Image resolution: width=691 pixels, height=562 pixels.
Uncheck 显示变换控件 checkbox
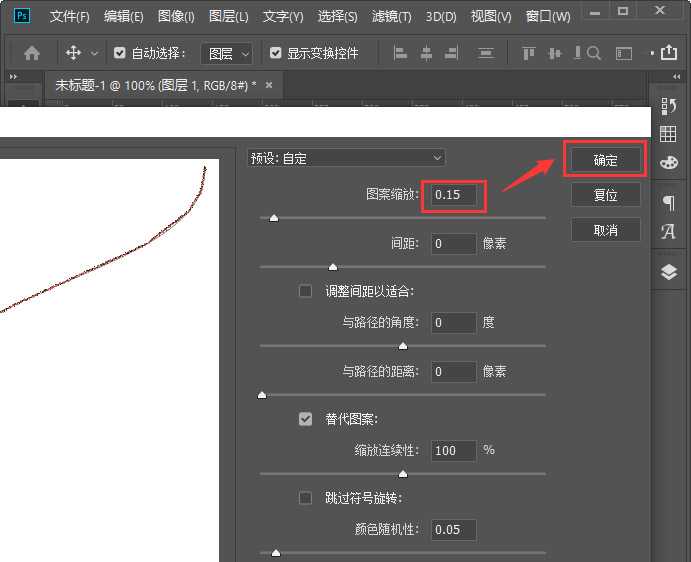(276, 53)
